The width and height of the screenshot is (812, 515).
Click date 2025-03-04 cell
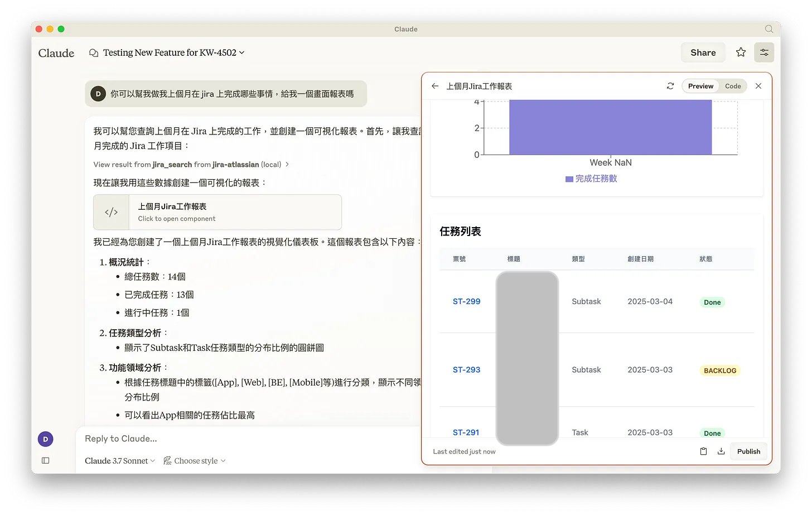point(650,301)
